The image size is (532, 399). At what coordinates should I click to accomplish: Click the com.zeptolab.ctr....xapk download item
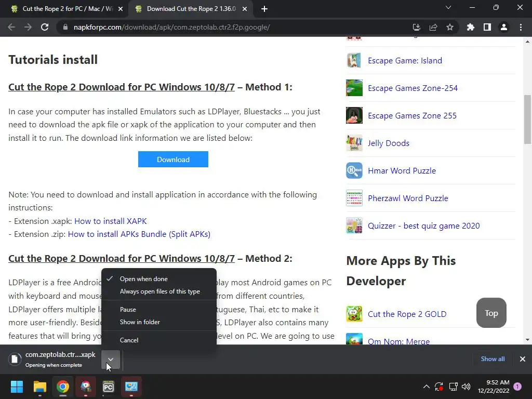click(54, 360)
